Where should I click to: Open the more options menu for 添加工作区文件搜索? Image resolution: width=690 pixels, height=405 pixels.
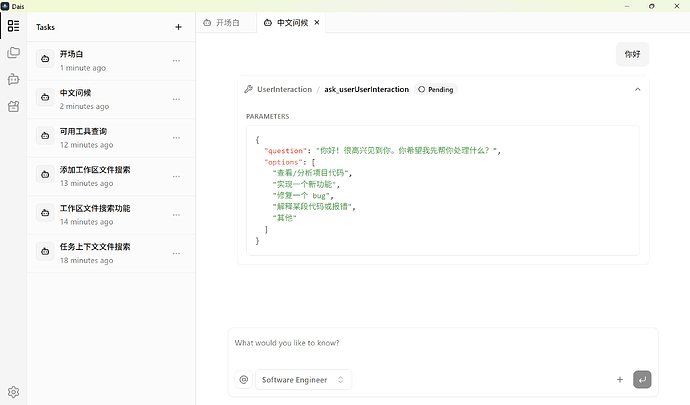pos(176,176)
